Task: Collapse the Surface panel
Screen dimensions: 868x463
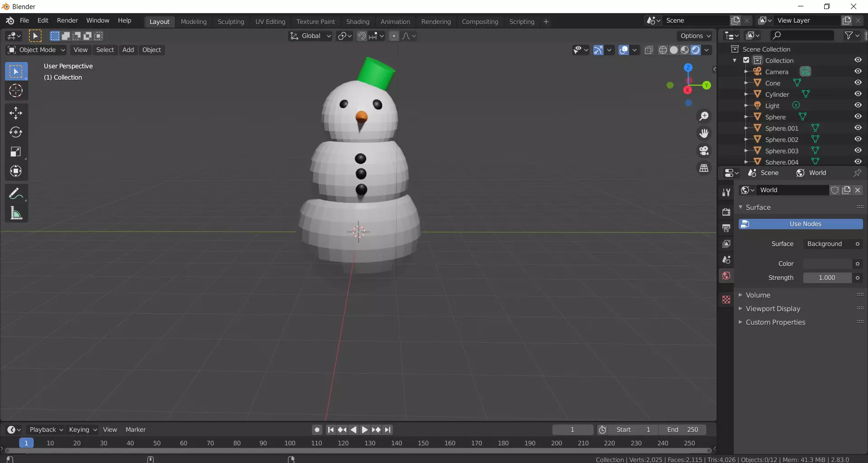Action: point(758,207)
